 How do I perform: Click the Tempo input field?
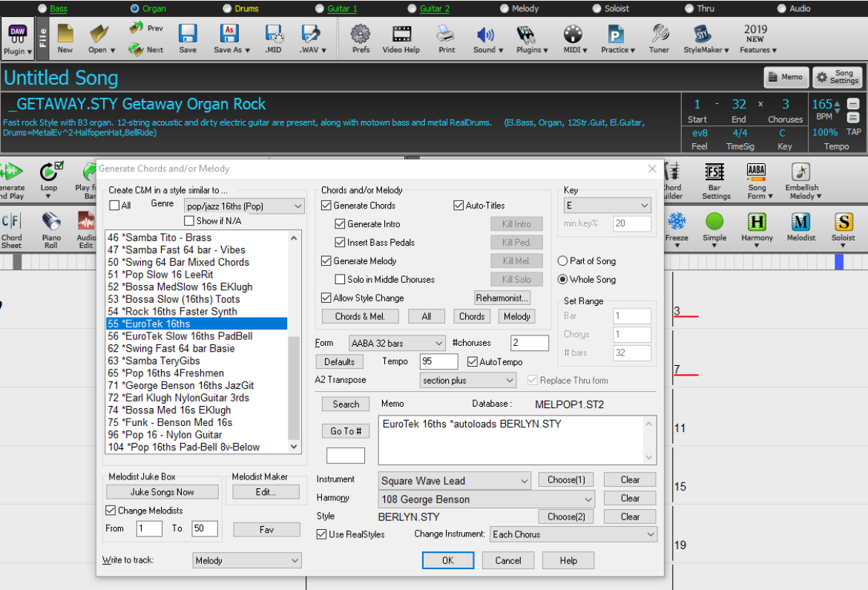[438, 361]
